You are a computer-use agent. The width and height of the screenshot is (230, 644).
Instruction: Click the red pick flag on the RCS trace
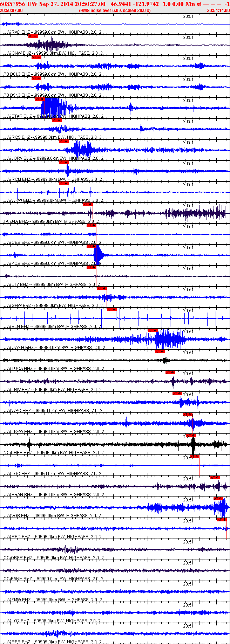click(57, 120)
